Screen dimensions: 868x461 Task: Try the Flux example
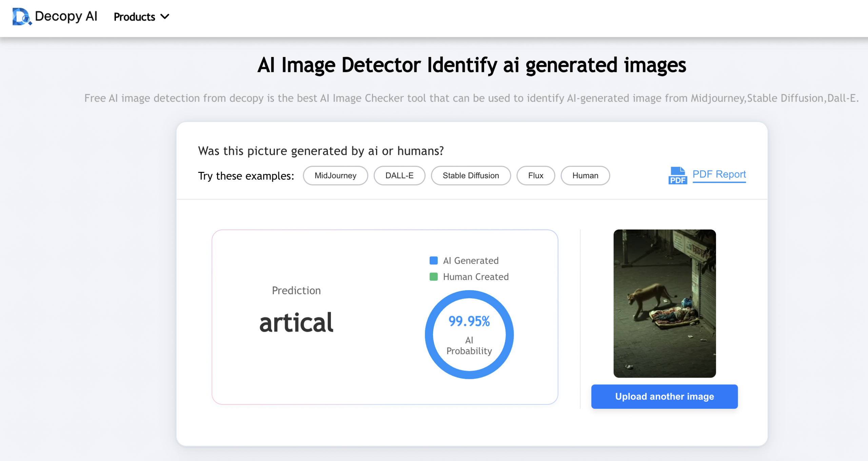[536, 176]
